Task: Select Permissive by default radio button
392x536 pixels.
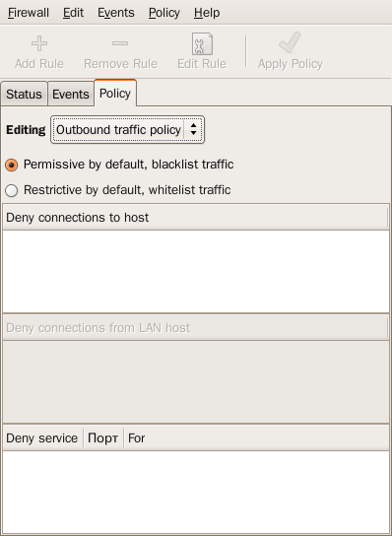Action: tap(11, 166)
